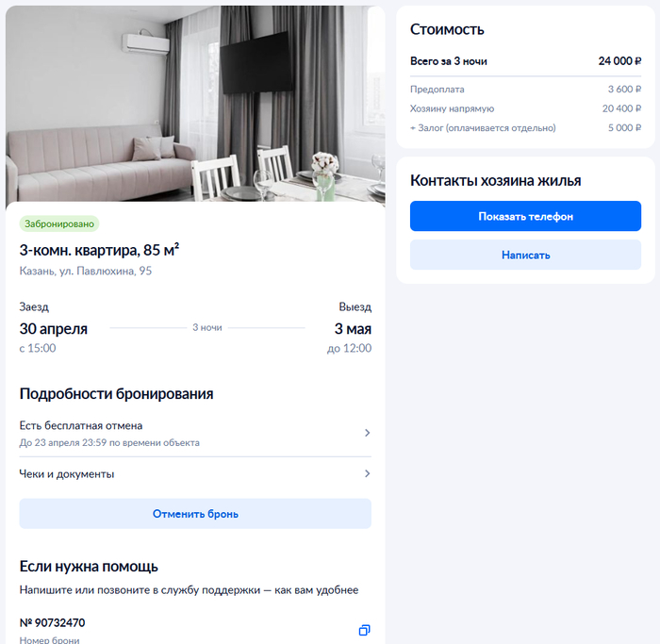
Task: Click the cancellation deadline До 23 апреля 23:59
Action: coord(63,443)
